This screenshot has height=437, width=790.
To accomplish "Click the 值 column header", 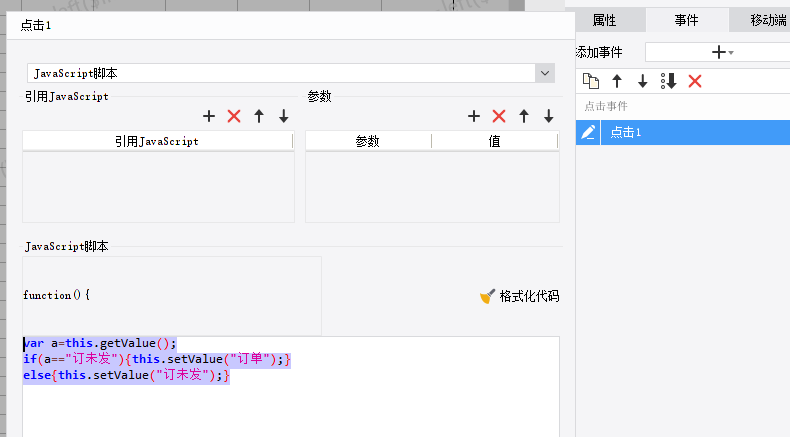I will pyautogui.click(x=495, y=141).
